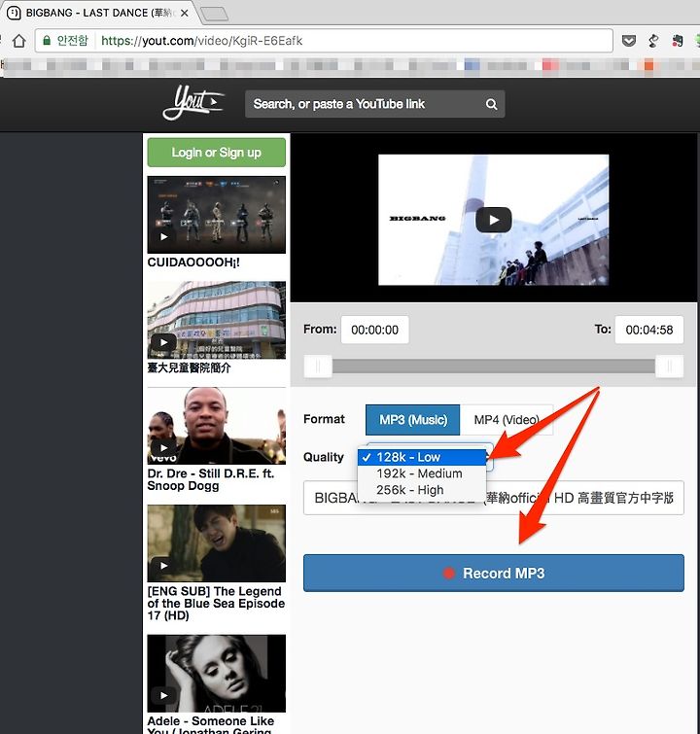Select MP3 (Music) format
Viewport: 700px width, 734px height.
point(413,419)
